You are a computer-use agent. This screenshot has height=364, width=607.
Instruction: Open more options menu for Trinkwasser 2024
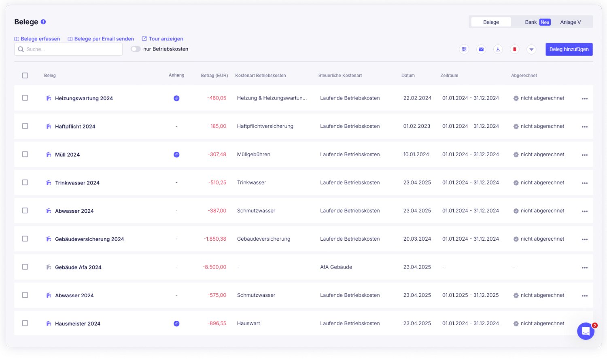[x=585, y=183]
